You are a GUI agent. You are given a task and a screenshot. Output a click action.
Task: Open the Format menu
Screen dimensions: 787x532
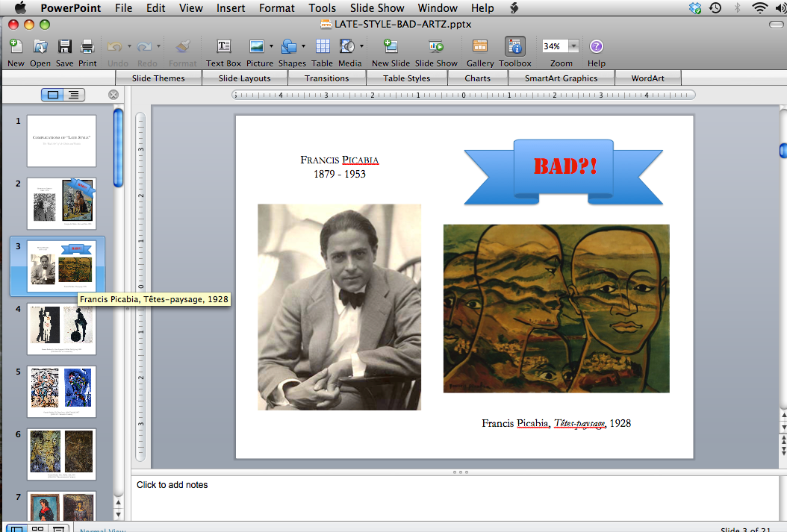pos(276,8)
